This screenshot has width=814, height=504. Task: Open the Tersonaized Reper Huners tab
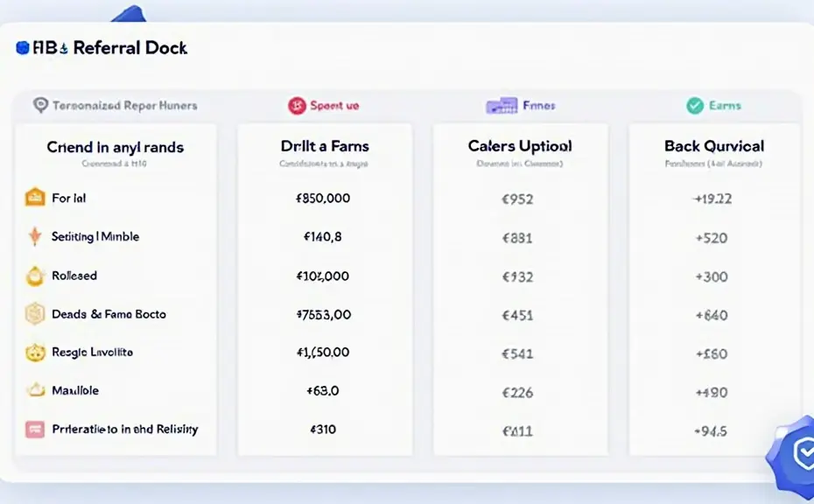coord(115,105)
